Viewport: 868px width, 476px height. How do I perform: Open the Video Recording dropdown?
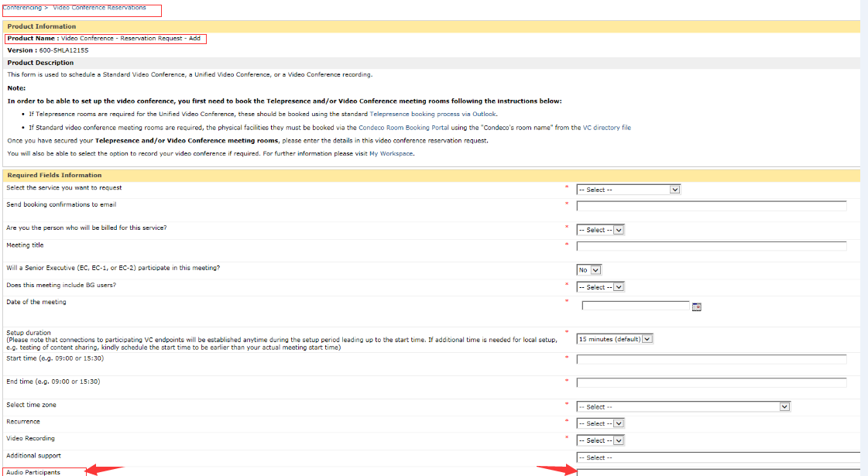pyautogui.click(x=600, y=440)
